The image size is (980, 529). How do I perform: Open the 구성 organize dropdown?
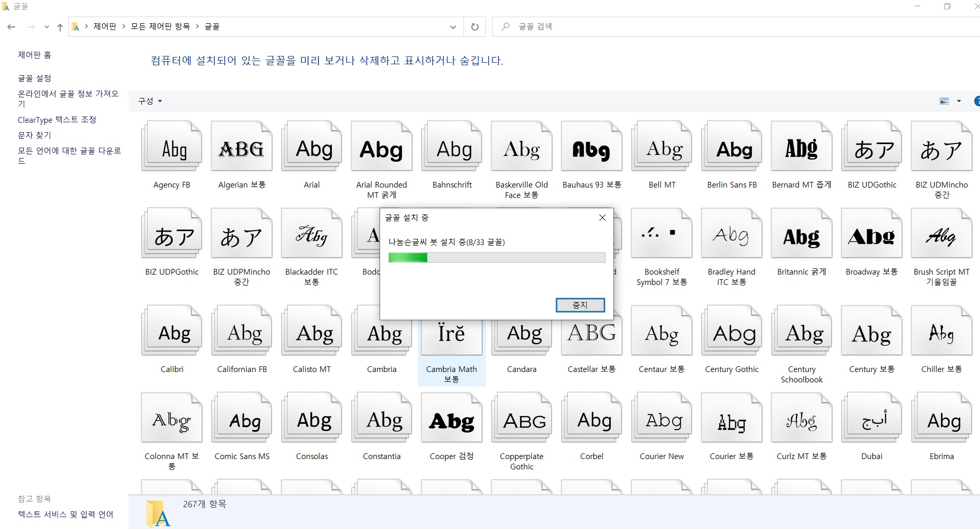coord(150,101)
